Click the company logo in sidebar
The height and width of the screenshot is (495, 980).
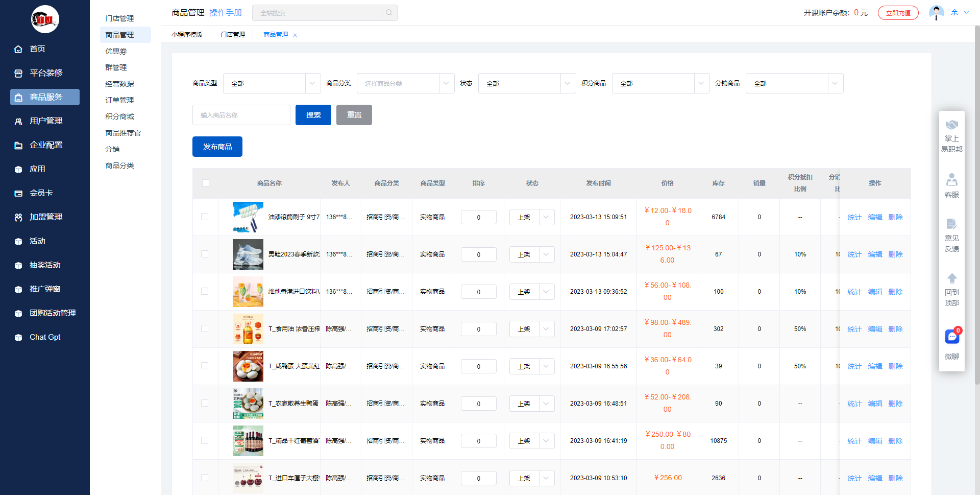coord(45,19)
